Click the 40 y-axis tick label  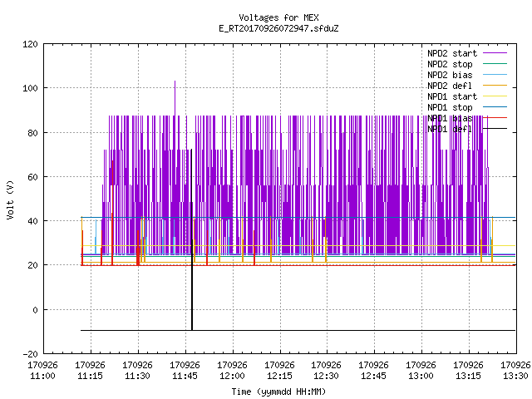tap(33, 221)
